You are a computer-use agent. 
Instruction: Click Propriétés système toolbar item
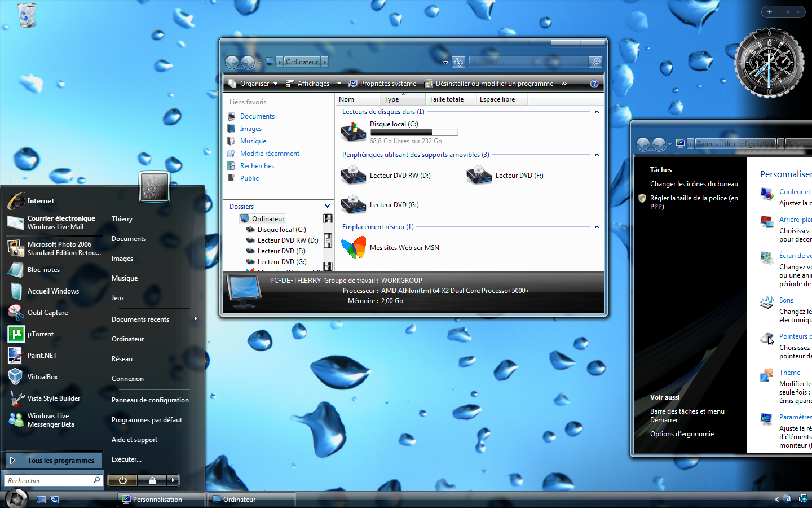(x=383, y=84)
